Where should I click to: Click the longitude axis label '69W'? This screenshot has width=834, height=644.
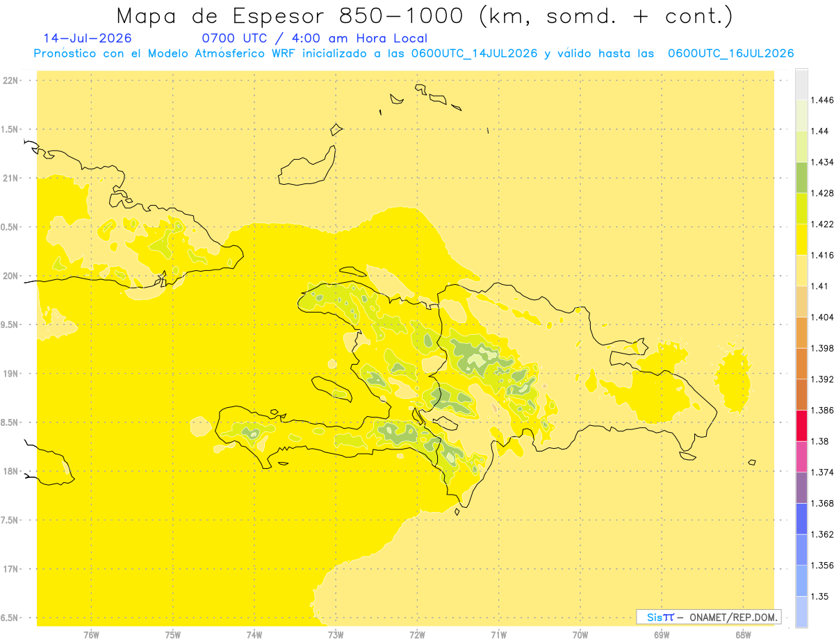662,635
